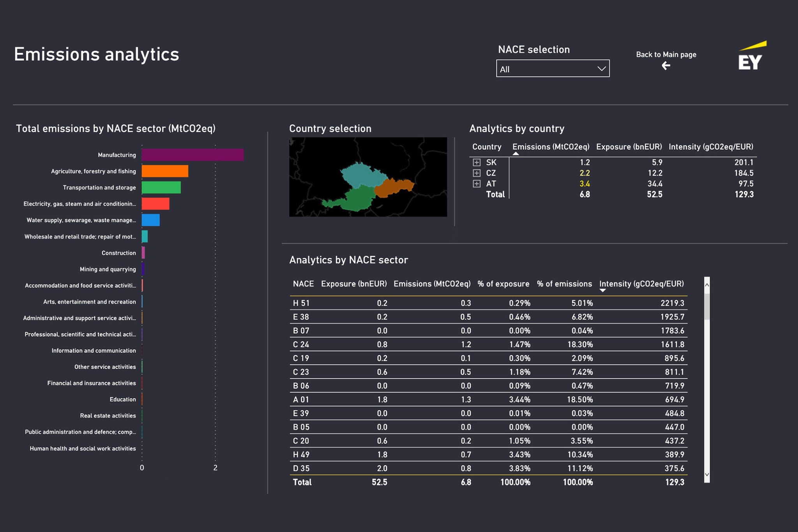
Task: Click Exposure (bnEUR) header in country table
Action: pos(629,147)
